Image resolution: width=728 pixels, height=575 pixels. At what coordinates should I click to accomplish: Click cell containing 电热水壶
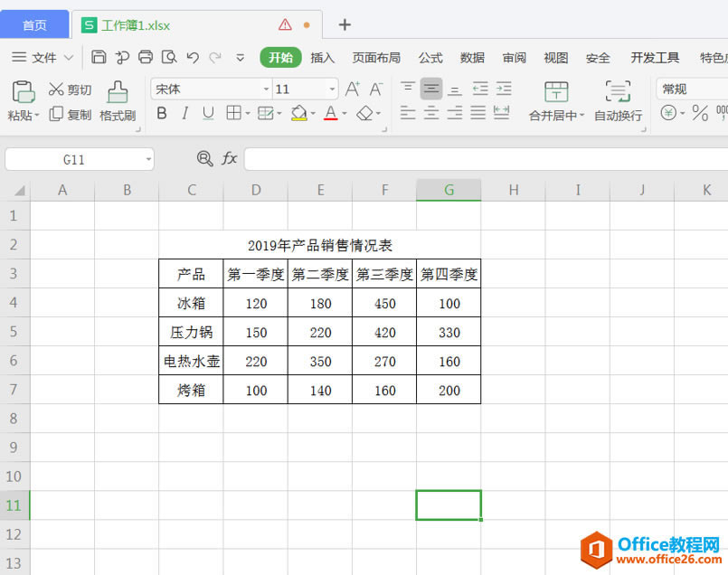point(191,361)
